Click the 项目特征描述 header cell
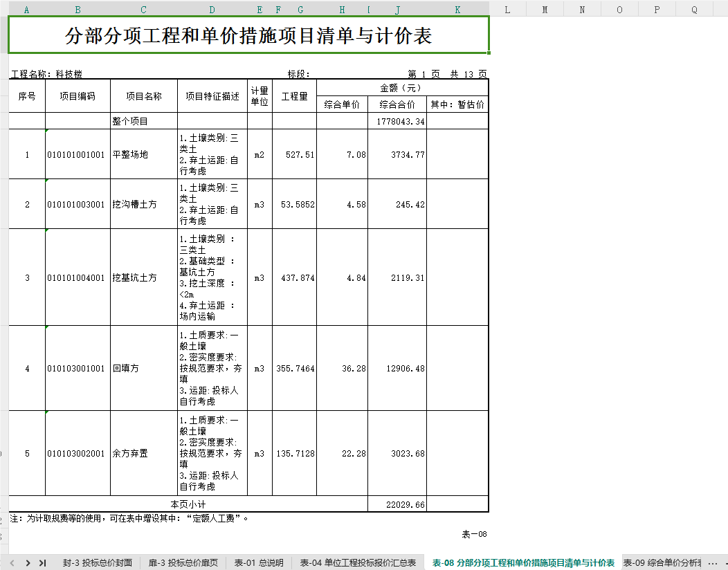This screenshot has height=570, width=728. click(212, 96)
